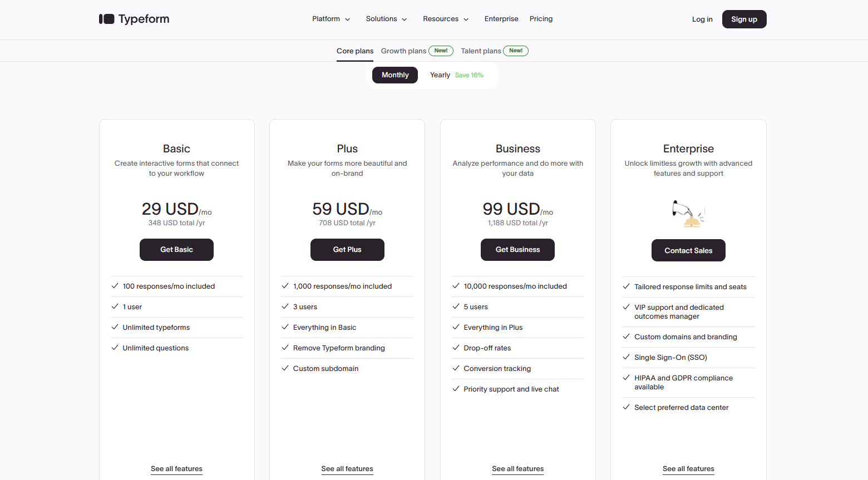Click the New! badge beside Talent plans

tap(516, 51)
